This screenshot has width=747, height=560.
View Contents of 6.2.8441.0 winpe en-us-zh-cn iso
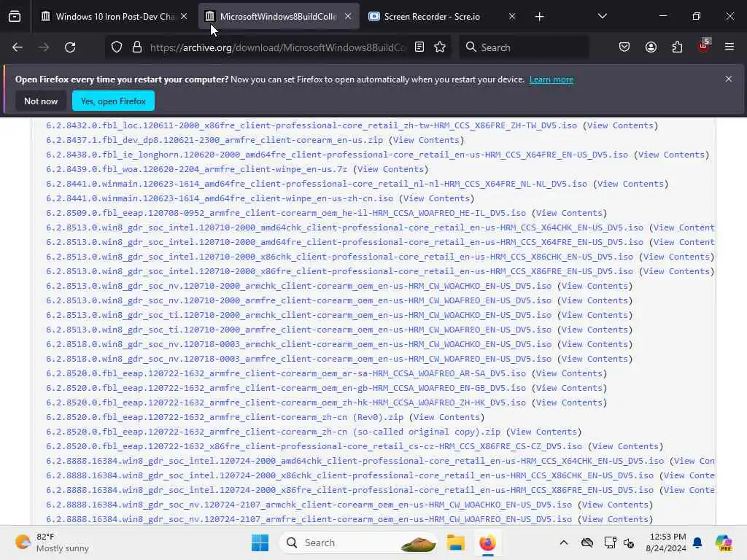(436, 198)
